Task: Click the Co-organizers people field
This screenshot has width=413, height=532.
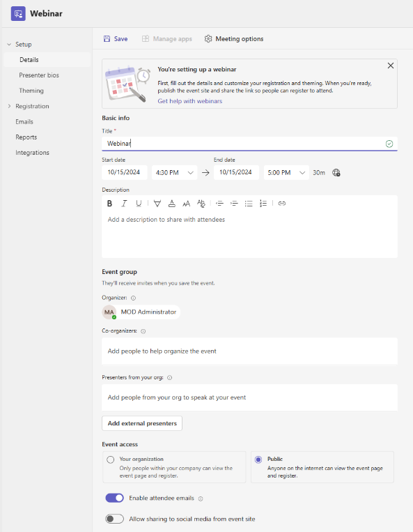Action: 249,351
